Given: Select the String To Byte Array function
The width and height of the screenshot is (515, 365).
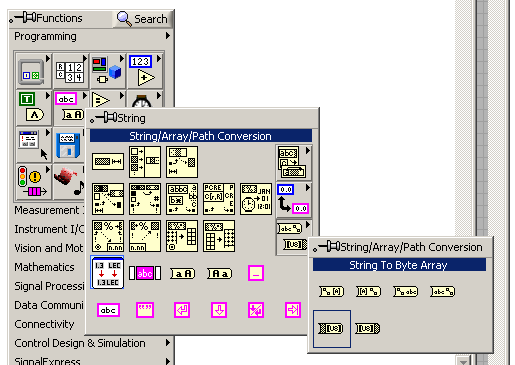Looking at the screenshot, I should click(x=331, y=329).
